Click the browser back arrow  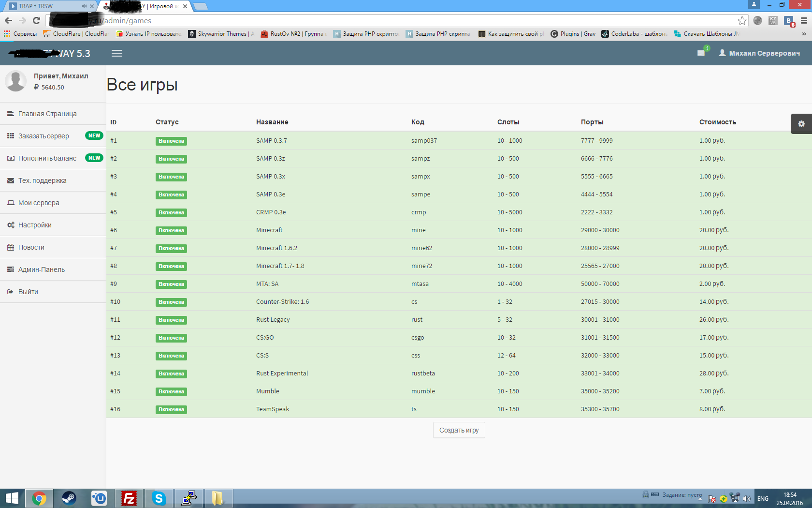coord(8,20)
